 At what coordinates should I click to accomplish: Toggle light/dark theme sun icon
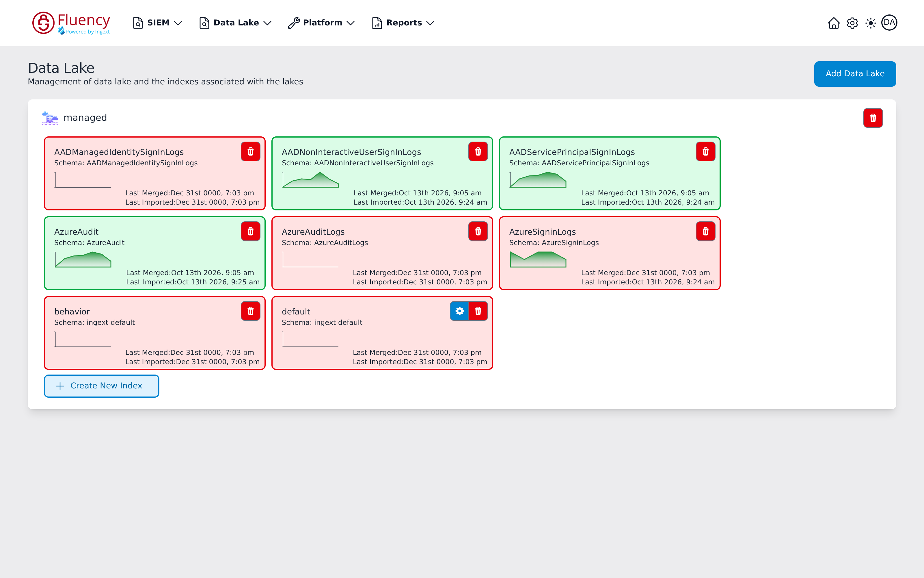click(871, 23)
